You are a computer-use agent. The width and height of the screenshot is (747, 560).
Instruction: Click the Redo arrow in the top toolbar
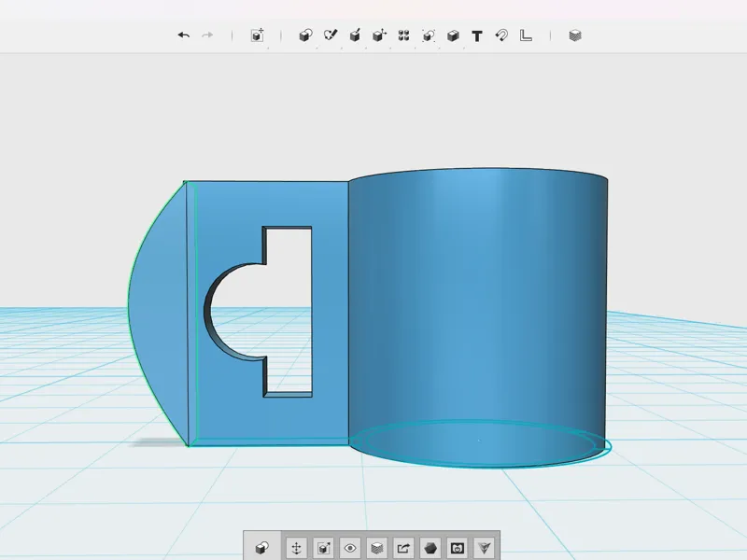pyautogui.click(x=207, y=35)
